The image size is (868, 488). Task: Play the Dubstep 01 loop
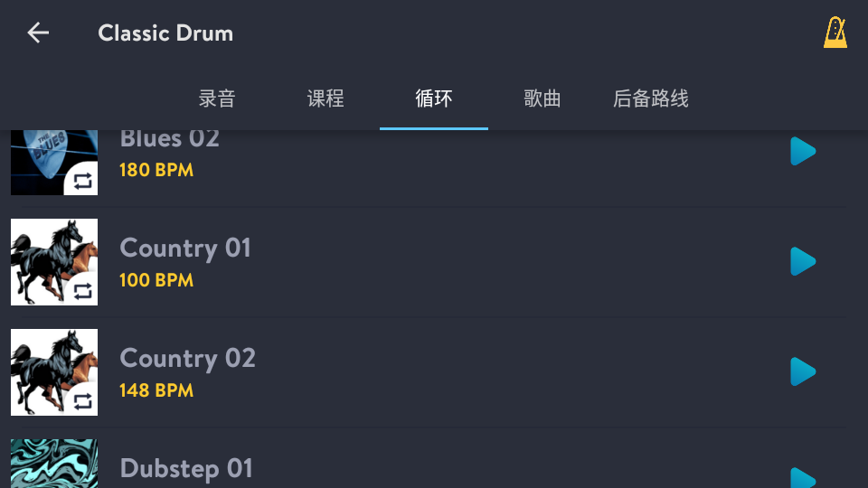click(802, 477)
